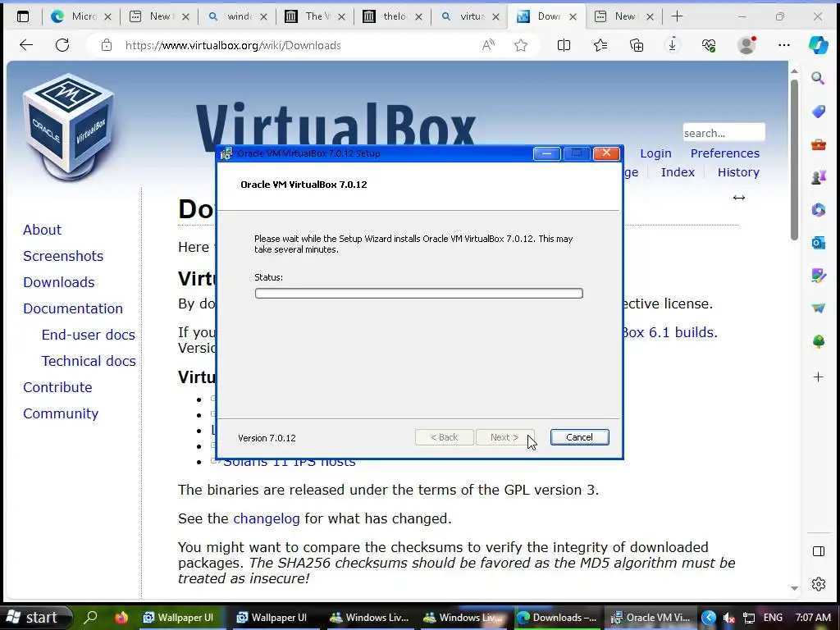Open the sidebar Outlook icon
This screenshot has width=840, height=630.
pyautogui.click(x=818, y=243)
